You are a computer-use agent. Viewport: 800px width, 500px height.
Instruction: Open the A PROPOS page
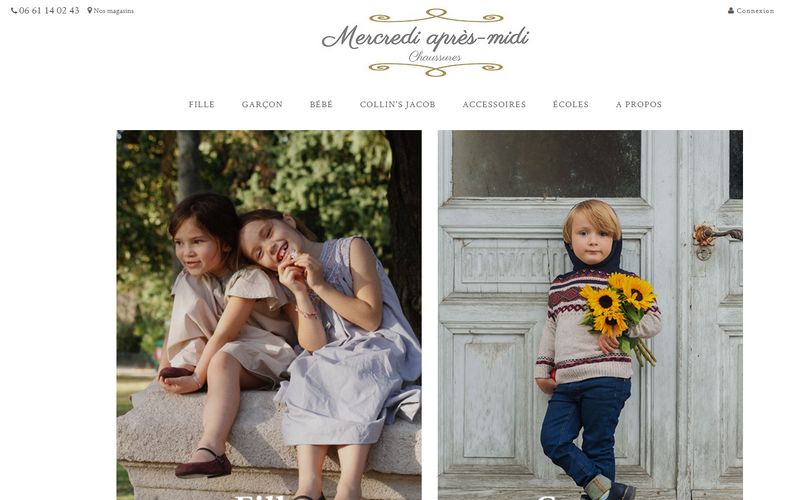pyautogui.click(x=639, y=104)
